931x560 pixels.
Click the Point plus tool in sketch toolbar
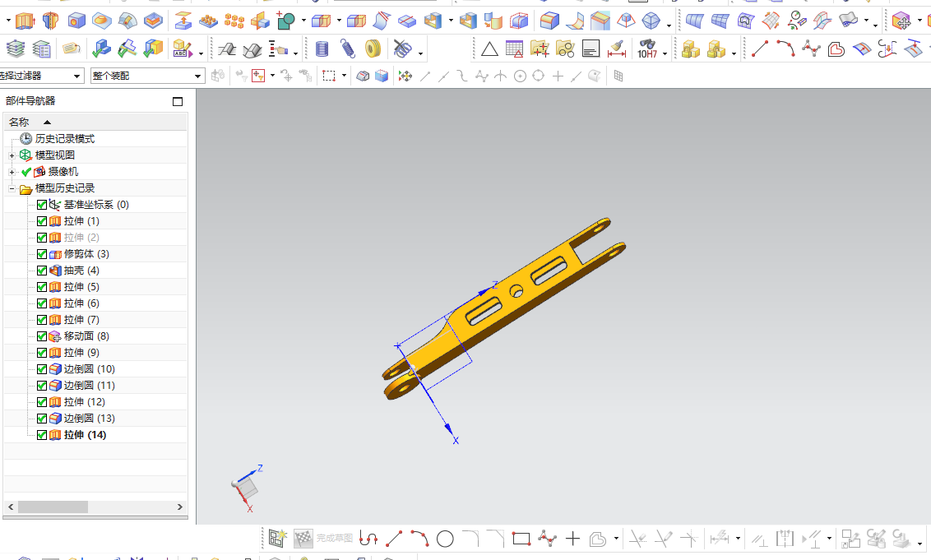coord(572,539)
